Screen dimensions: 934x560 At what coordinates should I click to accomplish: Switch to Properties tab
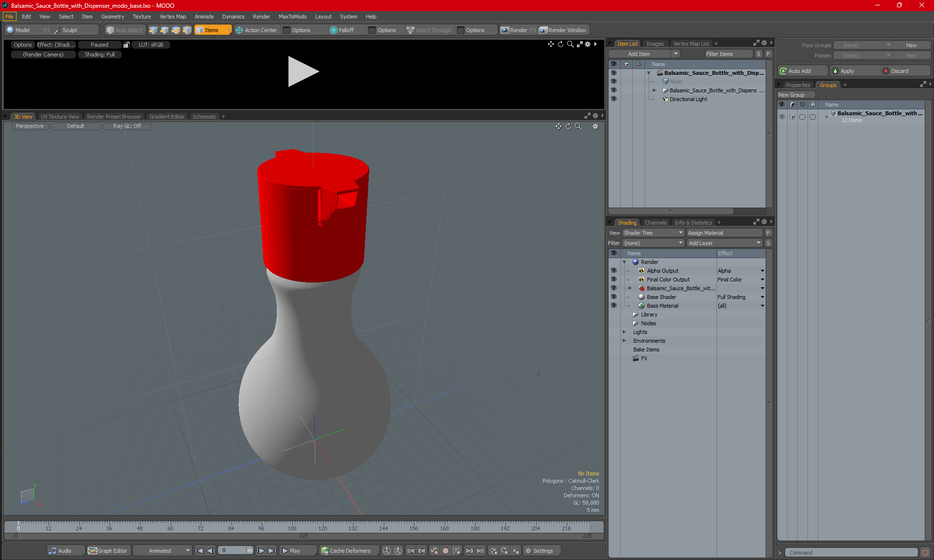798,85
